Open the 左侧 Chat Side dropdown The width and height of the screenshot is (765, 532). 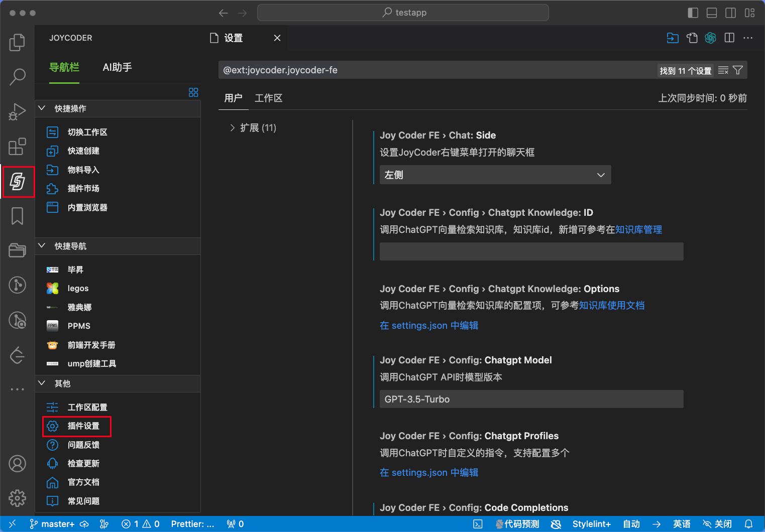click(495, 175)
